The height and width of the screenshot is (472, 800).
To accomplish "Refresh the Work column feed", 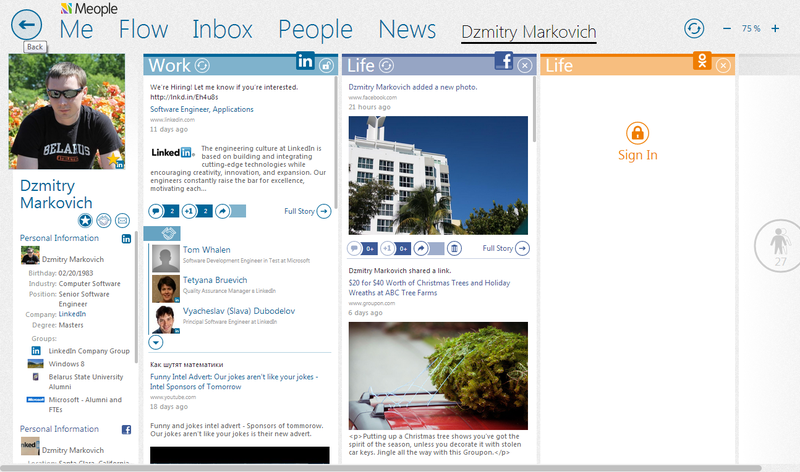I will coord(203,65).
